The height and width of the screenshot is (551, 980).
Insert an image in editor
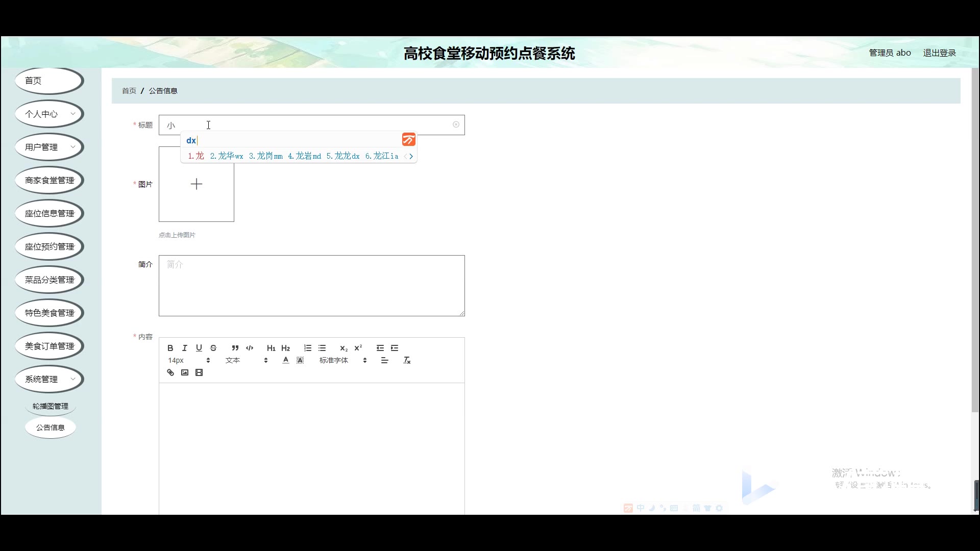(185, 373)
